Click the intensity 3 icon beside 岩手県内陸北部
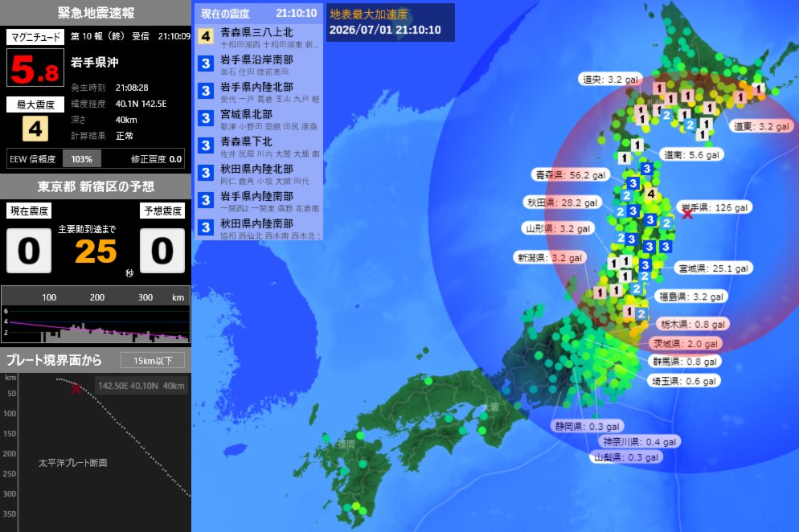799x532 pixels. (206, 92)
